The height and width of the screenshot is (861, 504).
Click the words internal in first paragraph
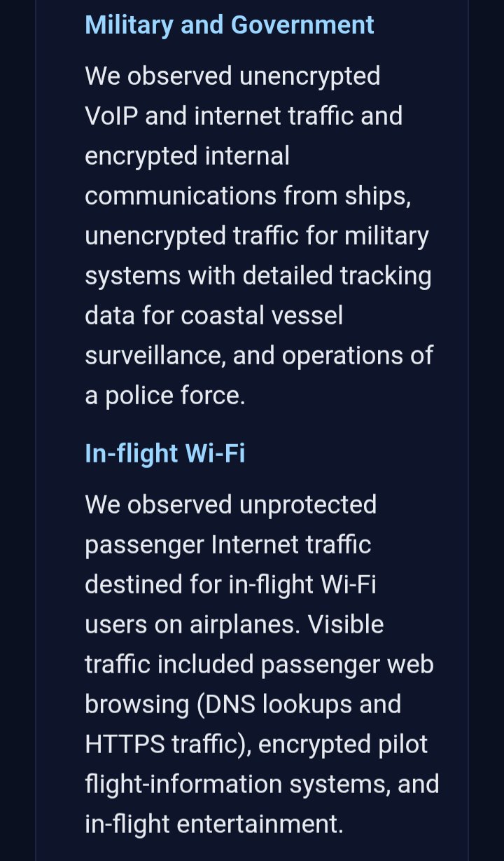point(247,156)
